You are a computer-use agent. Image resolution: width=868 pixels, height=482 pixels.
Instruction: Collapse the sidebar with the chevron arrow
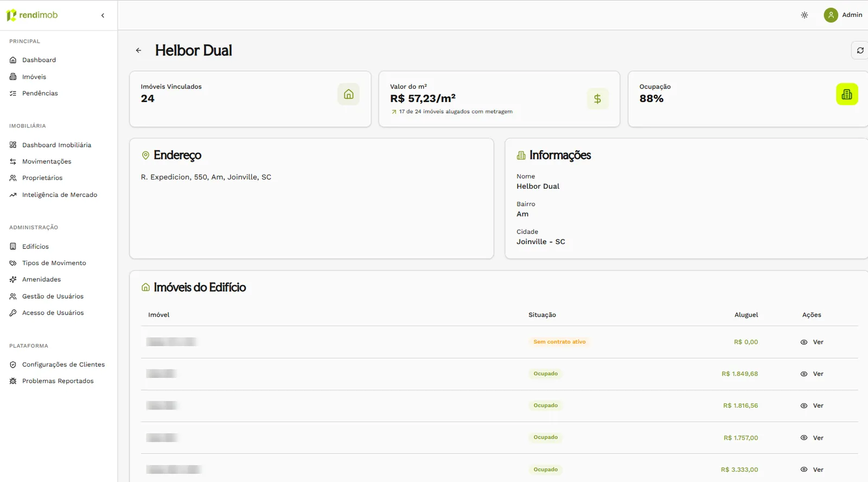103,15
